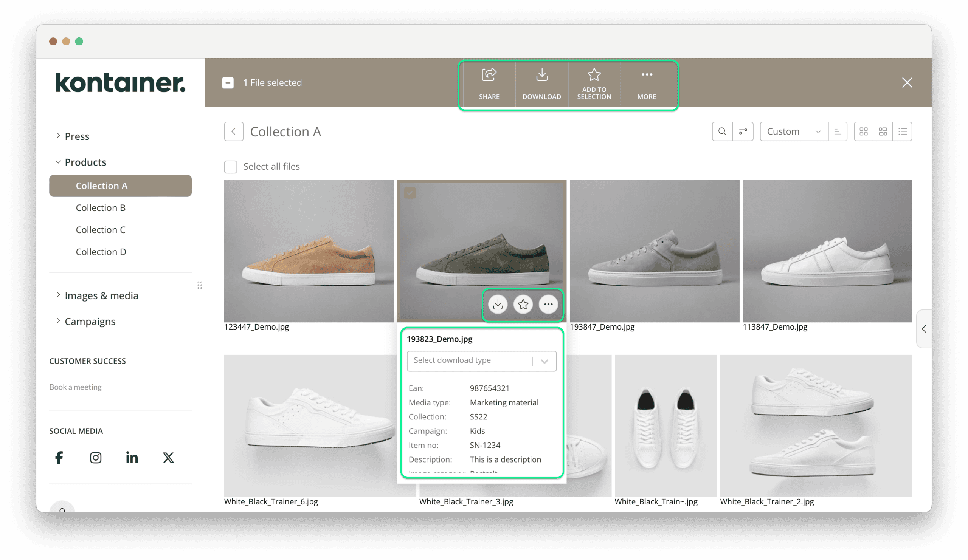Click the 'Marketing material' media type value
968x560 pixels.
(x=504, y=402)
